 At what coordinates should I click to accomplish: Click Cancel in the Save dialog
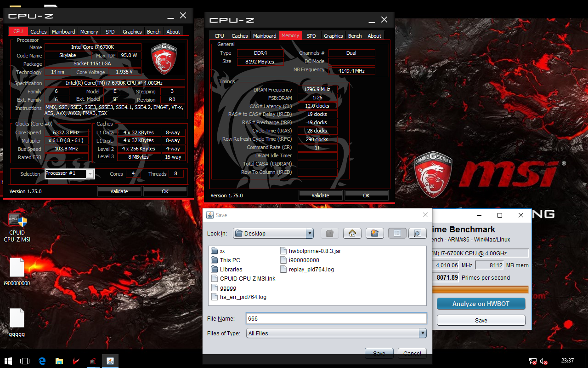point(412,353)
